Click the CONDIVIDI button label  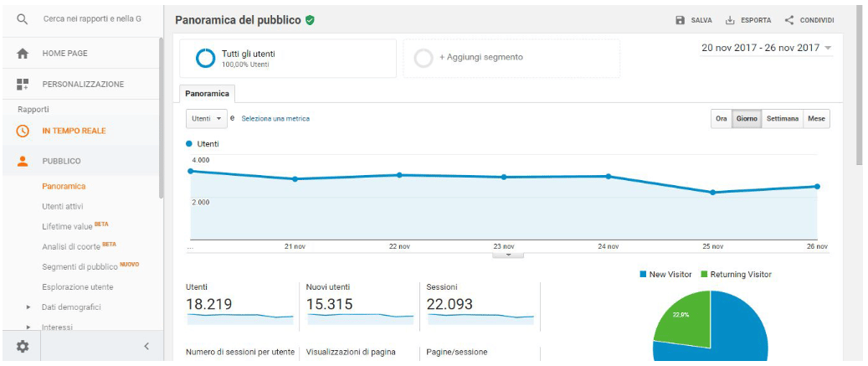point(817,20)
